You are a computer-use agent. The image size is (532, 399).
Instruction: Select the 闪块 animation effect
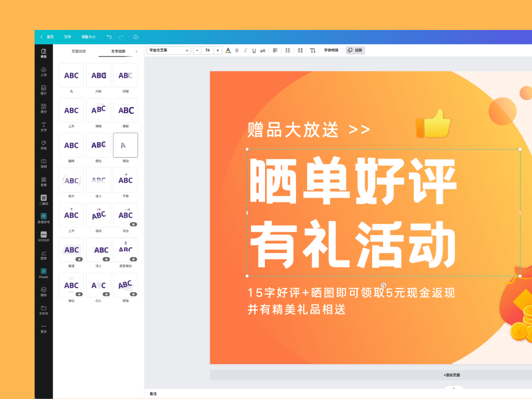pos(98,76)
